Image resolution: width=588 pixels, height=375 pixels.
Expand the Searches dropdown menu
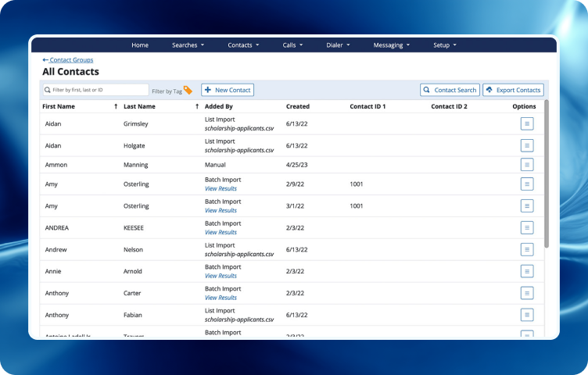pyautogui.click(x=188, y=45)
